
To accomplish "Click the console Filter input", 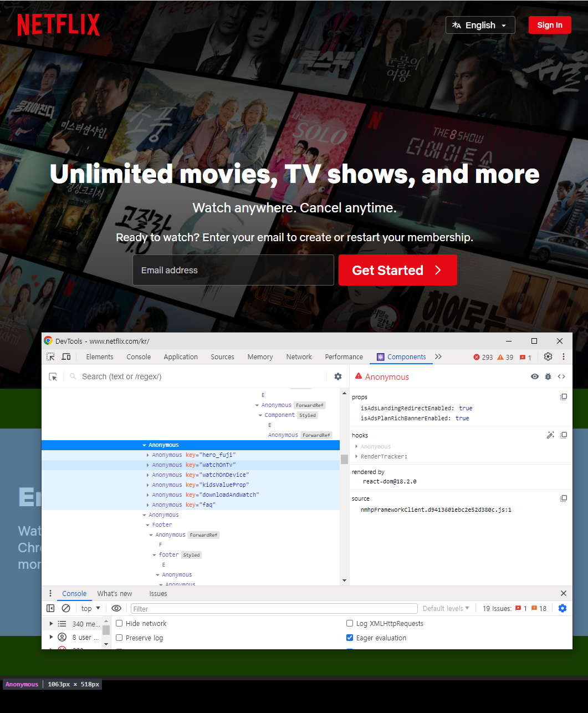I will [274, 609].
